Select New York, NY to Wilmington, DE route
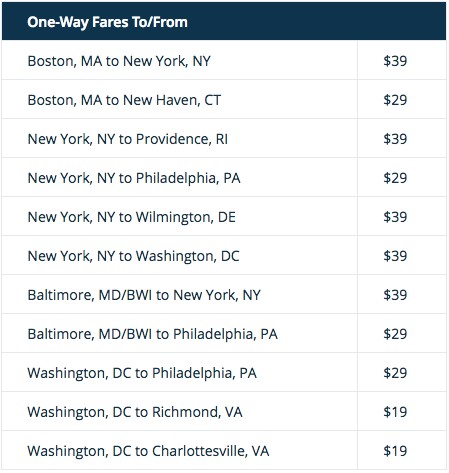 coord(131,217)
